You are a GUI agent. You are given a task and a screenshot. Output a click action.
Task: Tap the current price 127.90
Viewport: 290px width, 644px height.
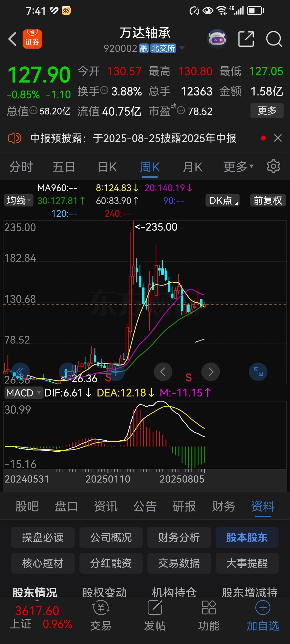pos(39,75)
